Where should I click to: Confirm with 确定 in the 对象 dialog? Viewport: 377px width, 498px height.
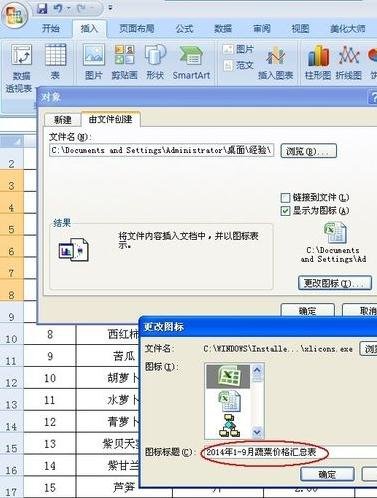click(307, 310)
